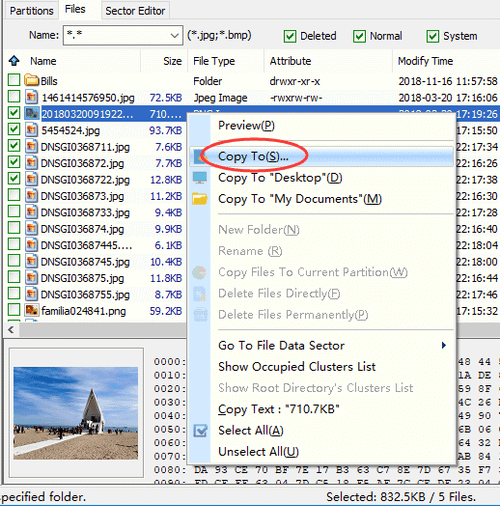Viewport: 500px width, 506px height.
Task: Uncheck the box for 5454524.jpg
Action: 14,129
